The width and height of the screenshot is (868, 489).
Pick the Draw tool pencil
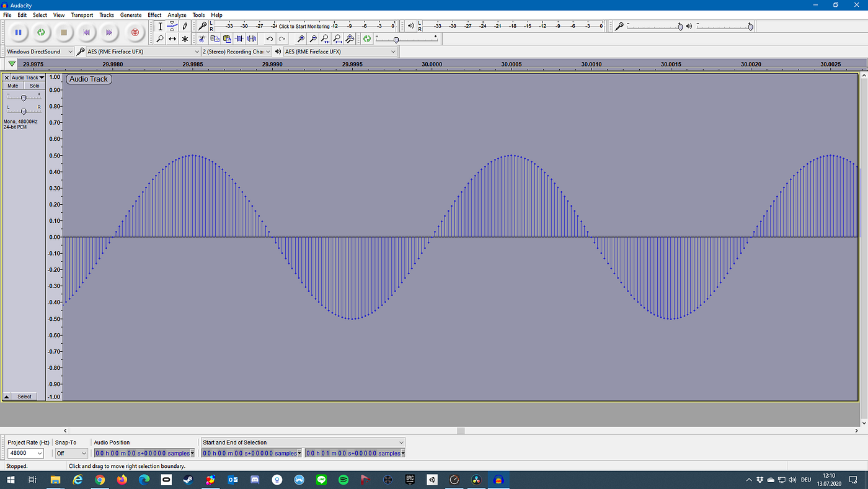coord(184,26)
